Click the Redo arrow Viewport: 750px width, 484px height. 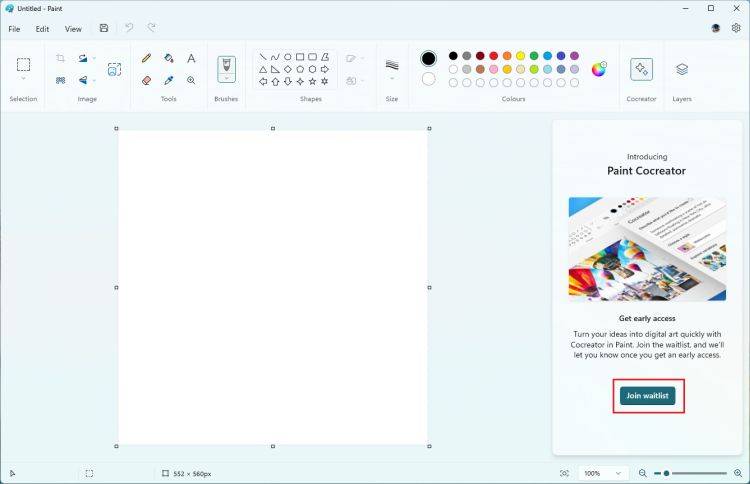click(x=152, y=28)
